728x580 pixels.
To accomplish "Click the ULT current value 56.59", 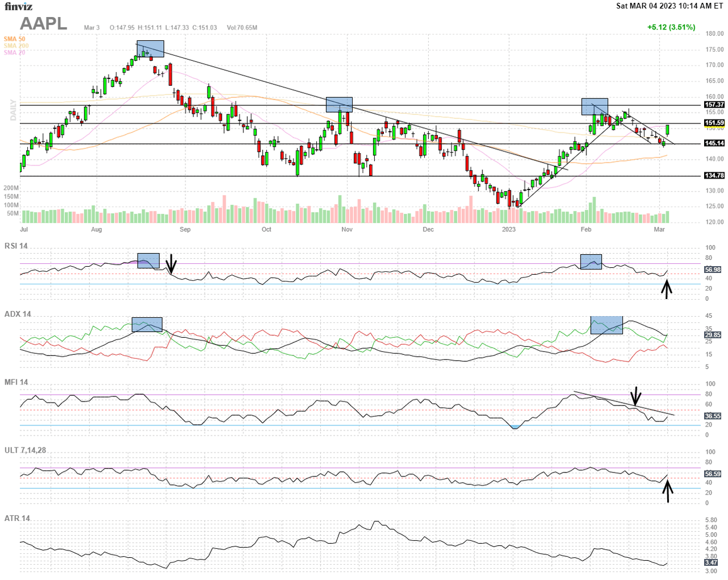I will [713, 474].
